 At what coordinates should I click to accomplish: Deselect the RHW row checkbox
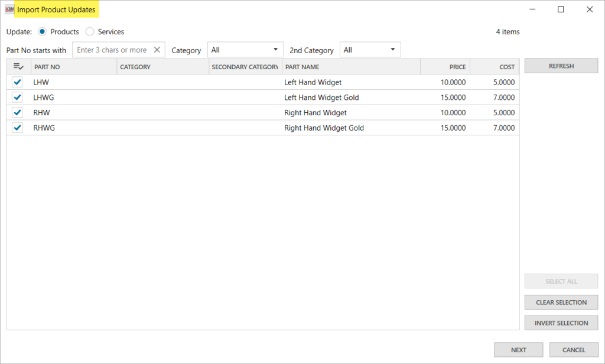click(x=18, y=113)
